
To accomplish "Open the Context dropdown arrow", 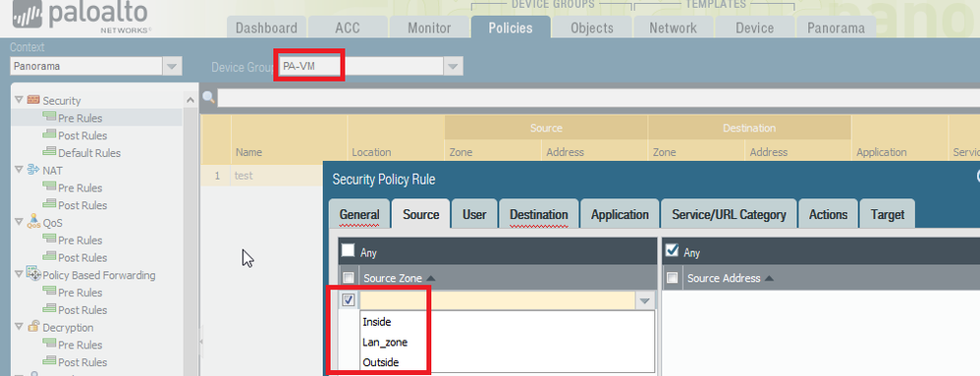I will tap(172, 66).
